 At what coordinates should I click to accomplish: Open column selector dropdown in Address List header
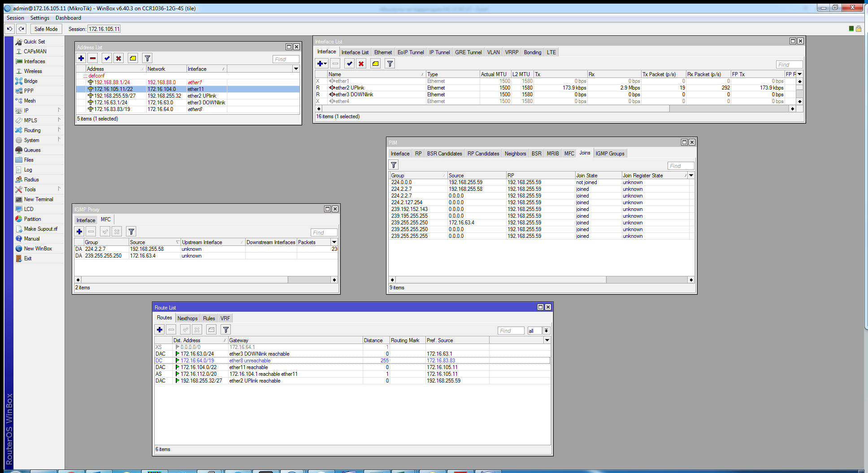296,69
